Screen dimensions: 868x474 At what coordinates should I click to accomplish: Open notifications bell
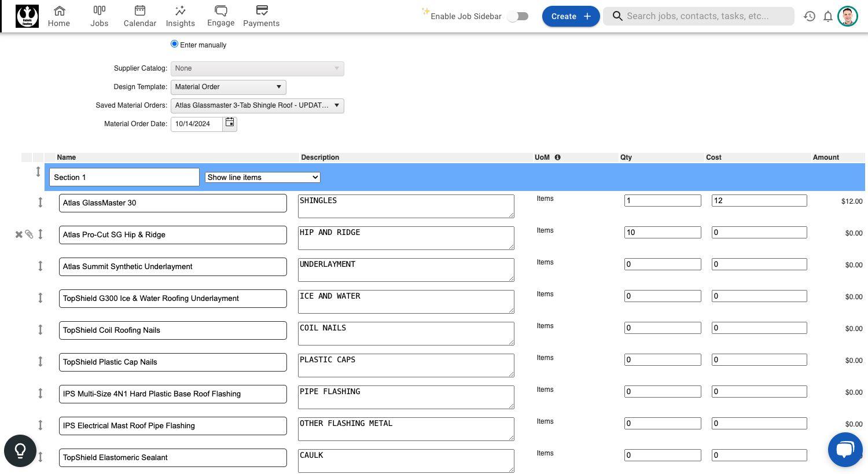pos(828,16)
